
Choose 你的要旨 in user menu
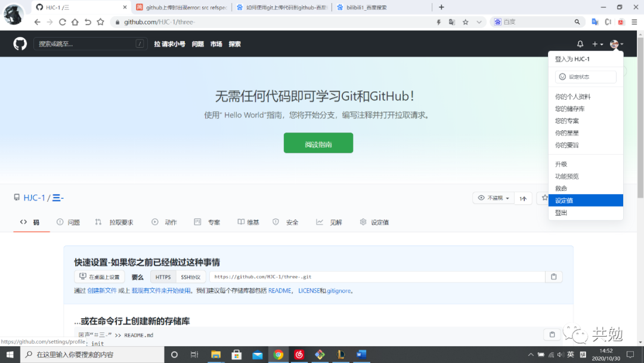[x=567, y=145]
